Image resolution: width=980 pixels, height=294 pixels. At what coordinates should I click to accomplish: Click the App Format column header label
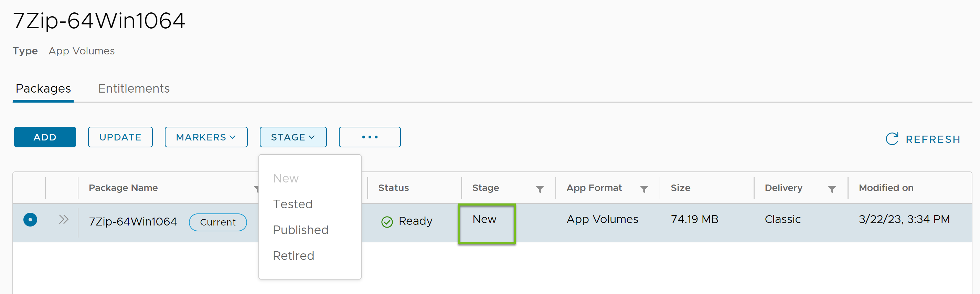click(594, 188)
